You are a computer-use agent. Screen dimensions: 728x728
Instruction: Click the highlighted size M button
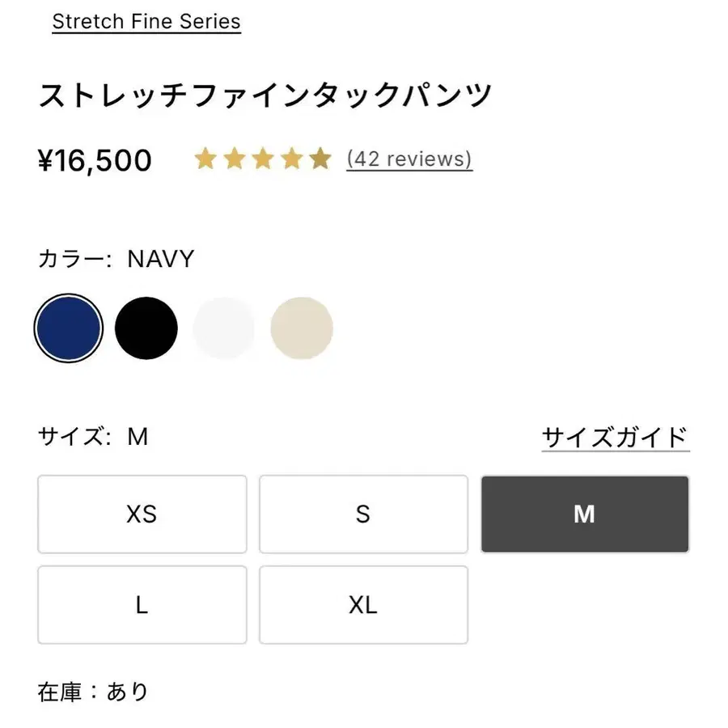pyautogui.click(x=584, y=514)
